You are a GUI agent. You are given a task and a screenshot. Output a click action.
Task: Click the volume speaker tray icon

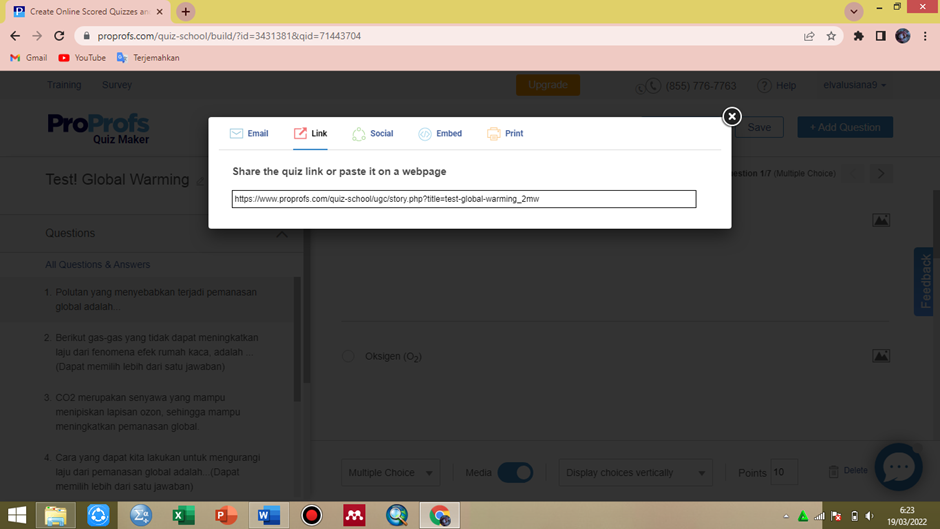pyautogui.click(x=870, y=516)
